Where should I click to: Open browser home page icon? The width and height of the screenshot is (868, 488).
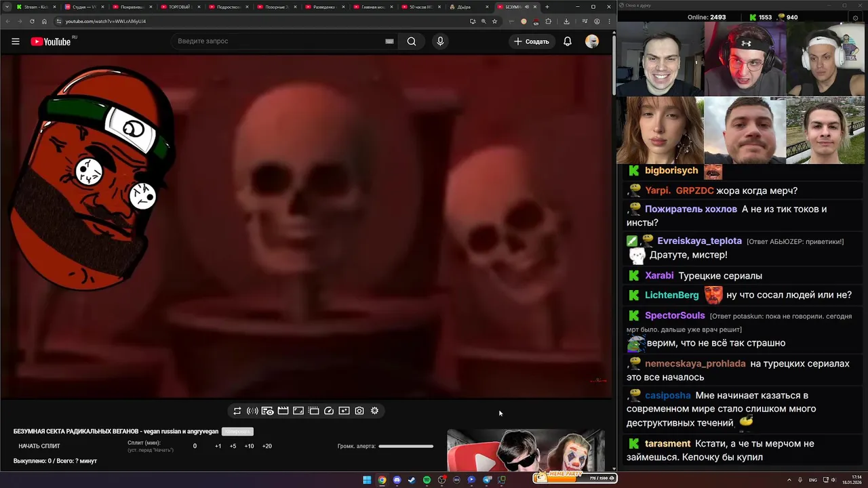pos(44,21)
